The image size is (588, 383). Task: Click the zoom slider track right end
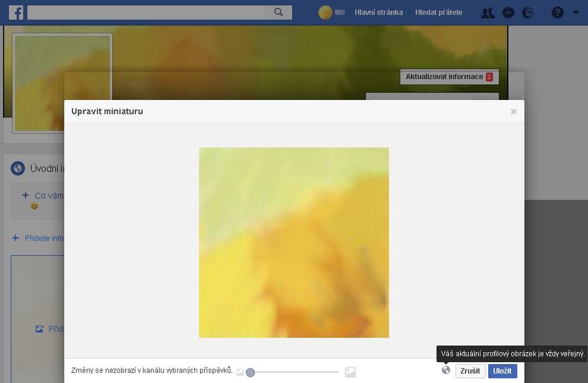(x=337, y=372)
